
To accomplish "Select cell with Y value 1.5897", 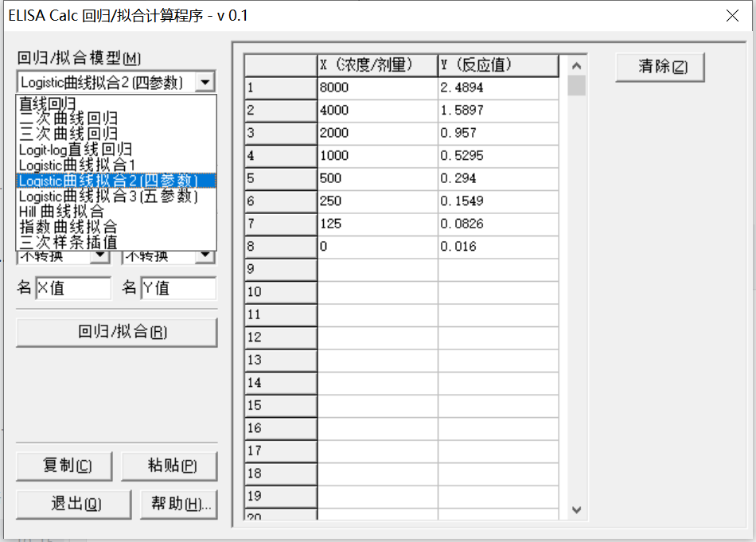I will (x=498, y=111).
